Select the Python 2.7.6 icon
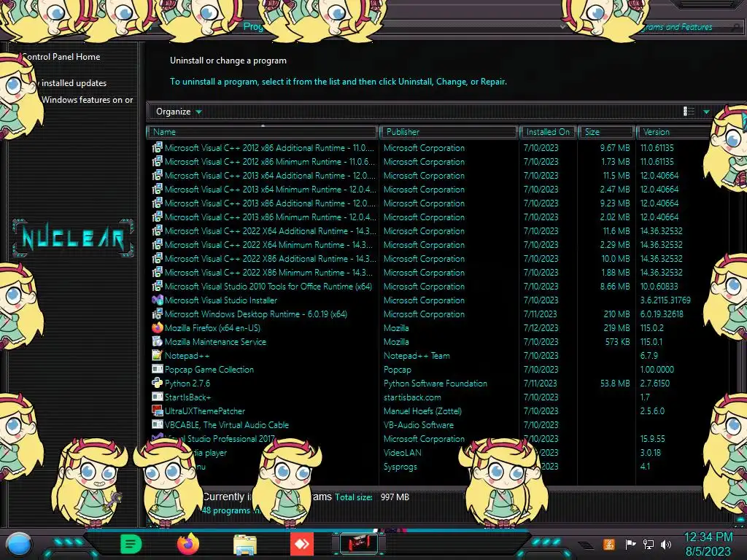The image size is (747, 560). coord(158,383)
